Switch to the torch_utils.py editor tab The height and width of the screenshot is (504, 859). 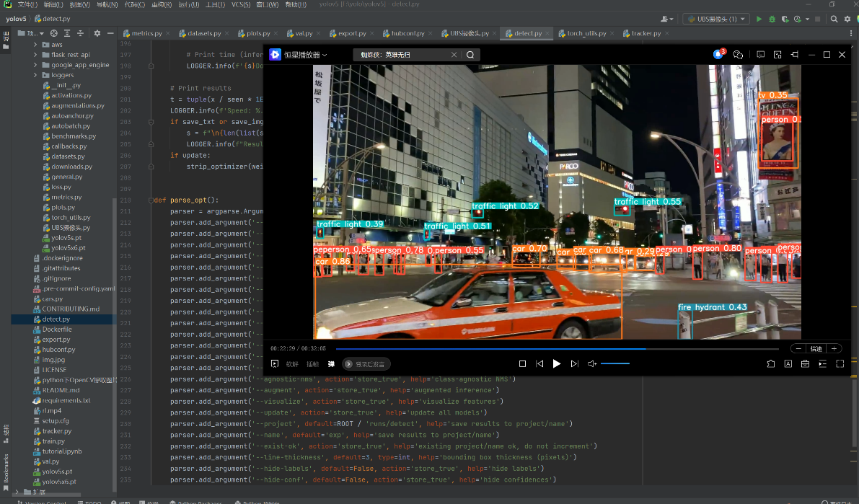pyautogui.click(x=586, y=33)
